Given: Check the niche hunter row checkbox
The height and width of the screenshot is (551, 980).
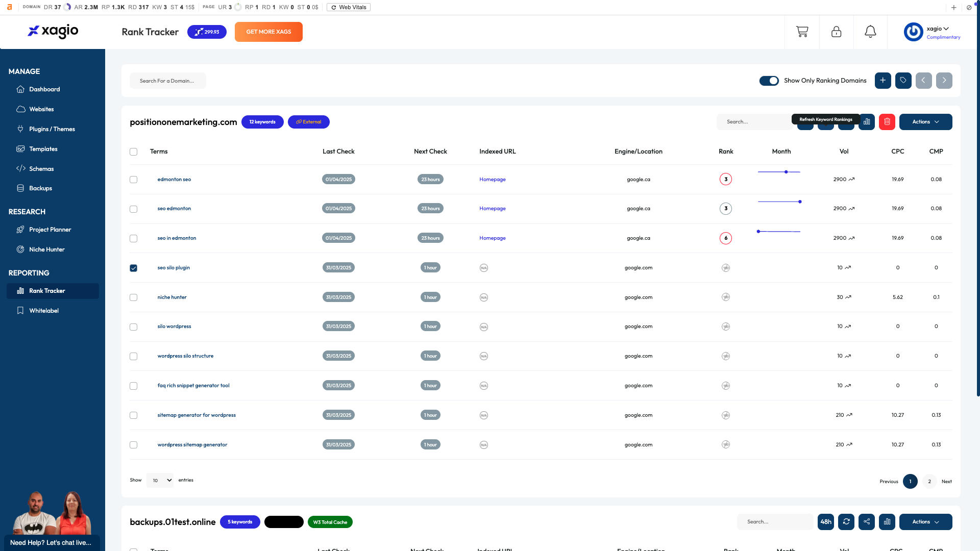Looking at the screenshot, I should (x=133, y=297).
